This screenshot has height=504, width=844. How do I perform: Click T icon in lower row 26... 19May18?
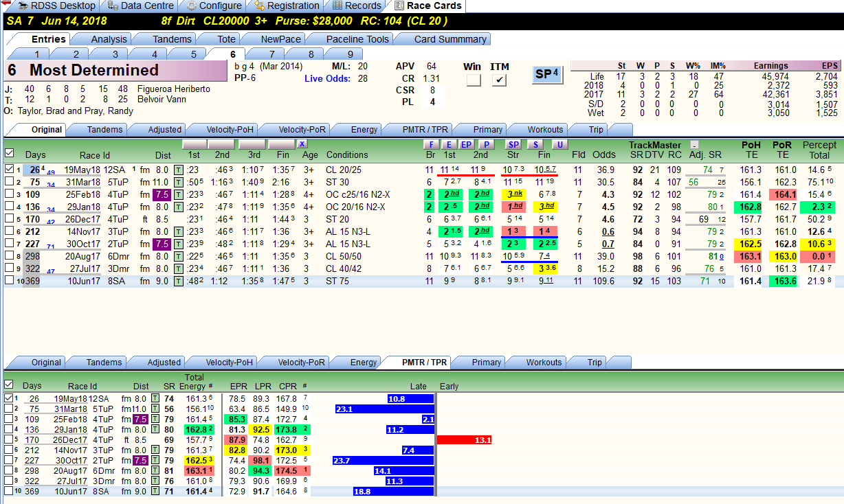[155, 398]
